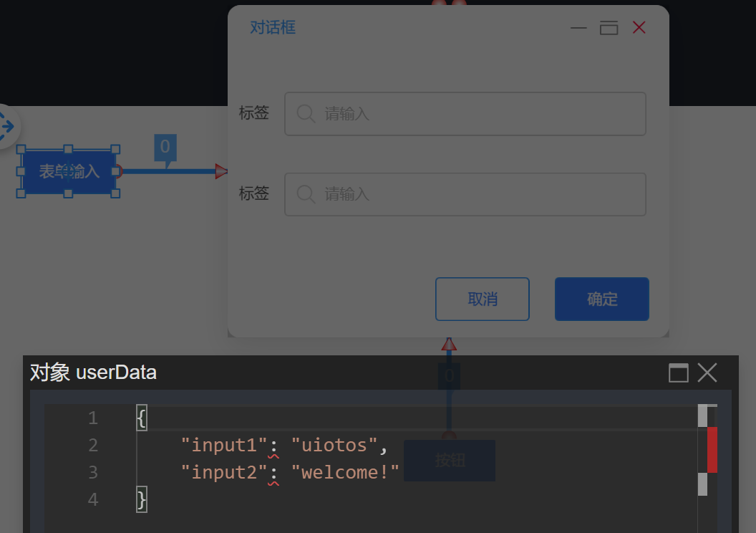756x533 pixels.
Task: Click the search icon in the lower 标签 field
Action: click(x=306, y=194)
